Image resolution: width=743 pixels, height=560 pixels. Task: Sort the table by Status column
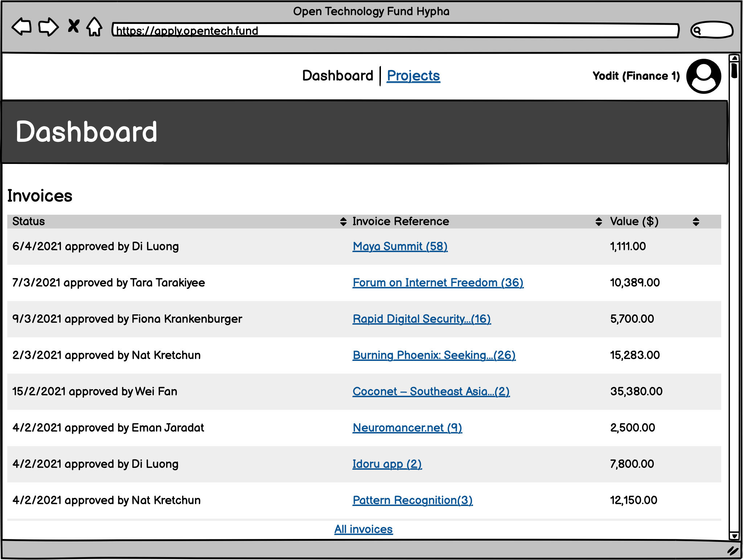click(342, 222)
